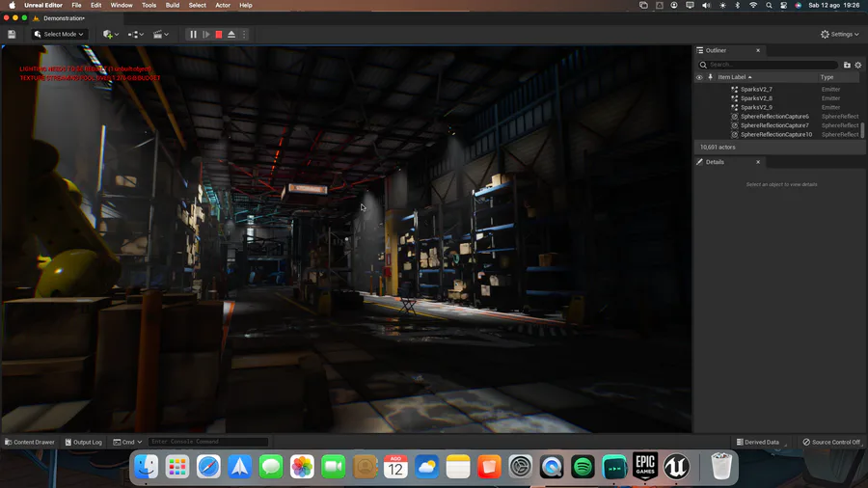
Task: Open the Cinematics clapperboard dropdown
Action: (x=160, y=35)
